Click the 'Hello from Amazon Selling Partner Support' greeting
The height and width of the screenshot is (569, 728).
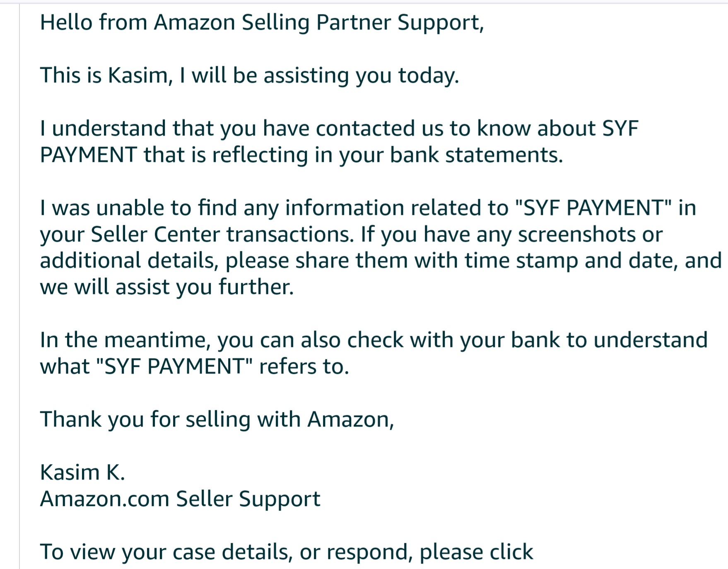262,23
